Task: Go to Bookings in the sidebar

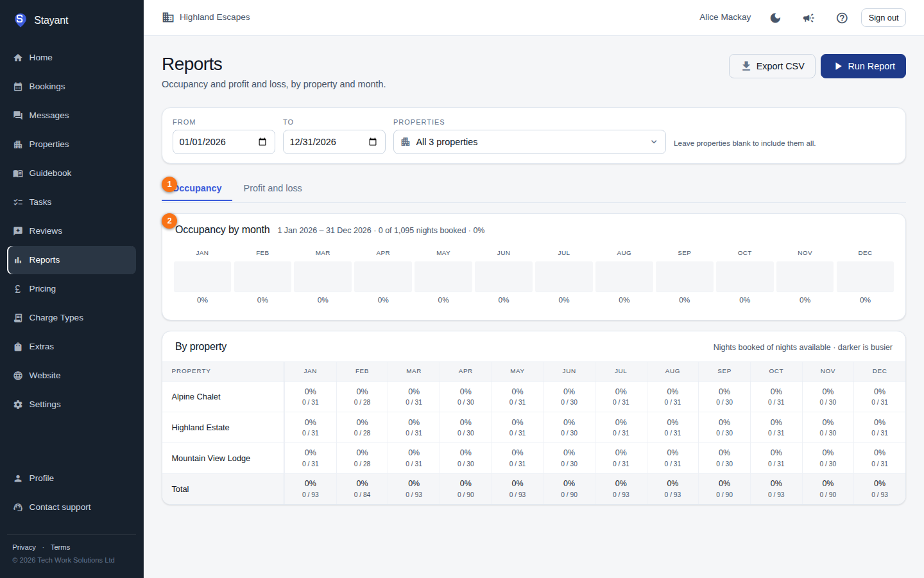Action: (x=71, y=87)
